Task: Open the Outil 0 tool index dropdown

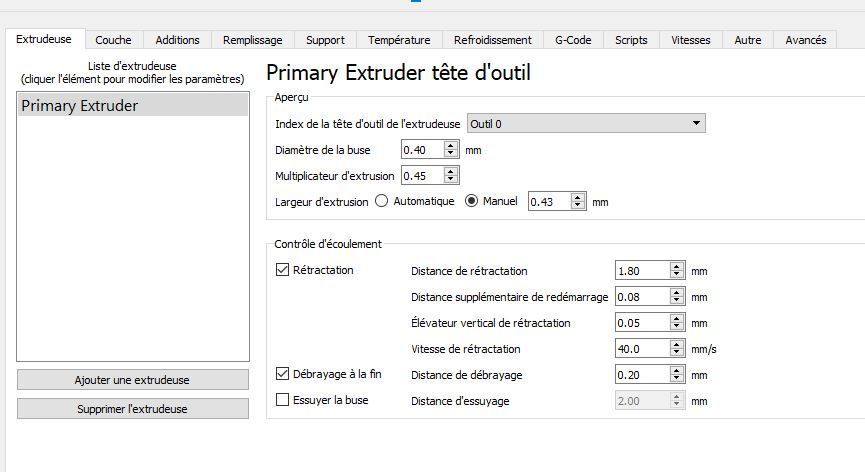Action: click(586, 124)
